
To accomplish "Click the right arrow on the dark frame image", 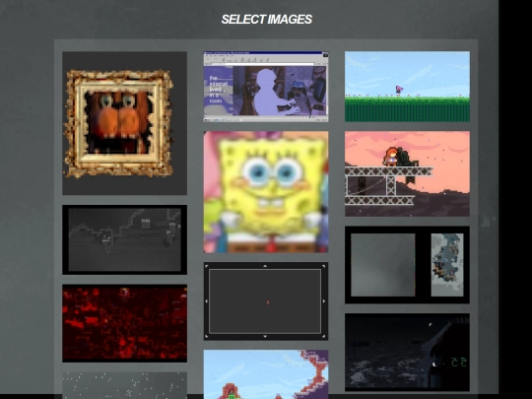I will [x=324, y=300].
